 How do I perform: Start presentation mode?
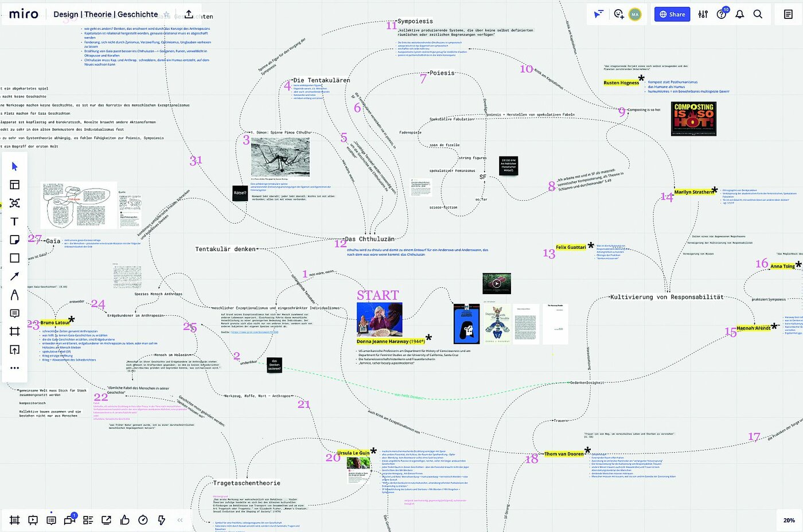point(33,520)
